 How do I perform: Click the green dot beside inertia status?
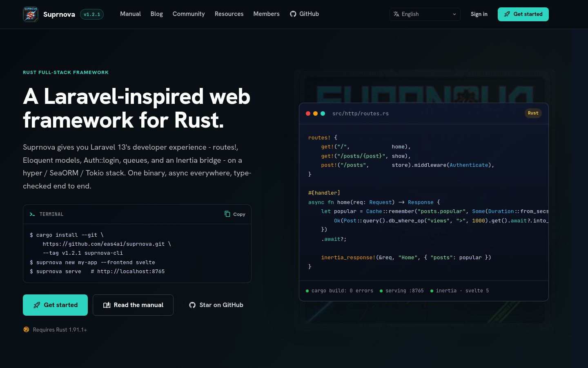click(x=432, y=291)
